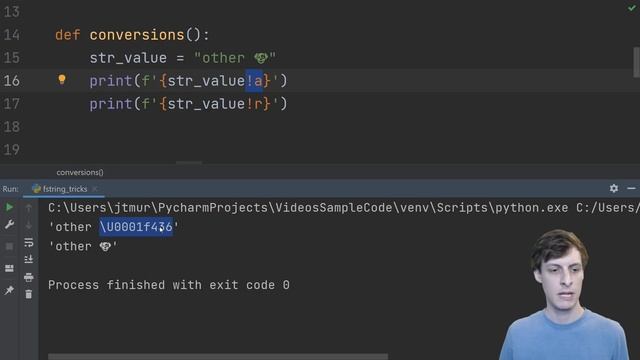640x360 pixels.
Task: Hide the Run tool window
Action: (x=631, y=188)
